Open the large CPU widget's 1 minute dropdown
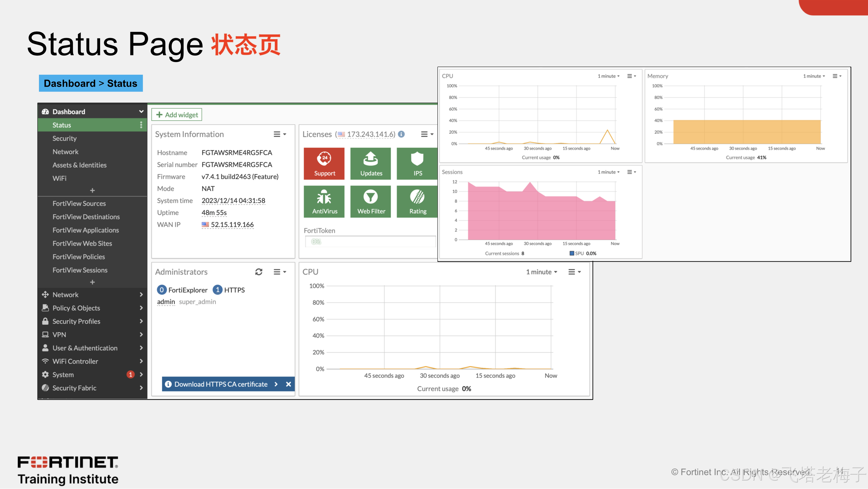The width and height of the screenshot is (868, 489). [541, 272]
